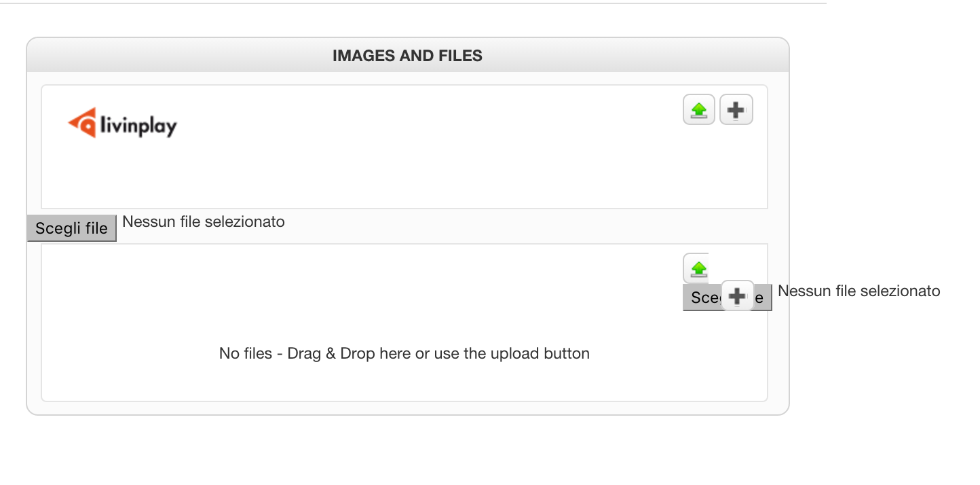The height and width of the screenshot is (485, 980).
Task: Click partially hidden Scegli file button in files panel
Action: click(702, 298)
